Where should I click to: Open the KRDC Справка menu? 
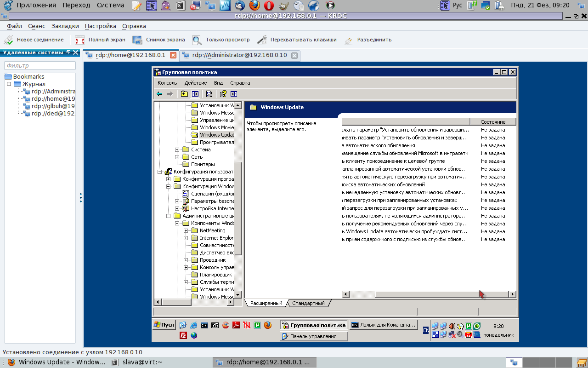[x=134, y=26]
